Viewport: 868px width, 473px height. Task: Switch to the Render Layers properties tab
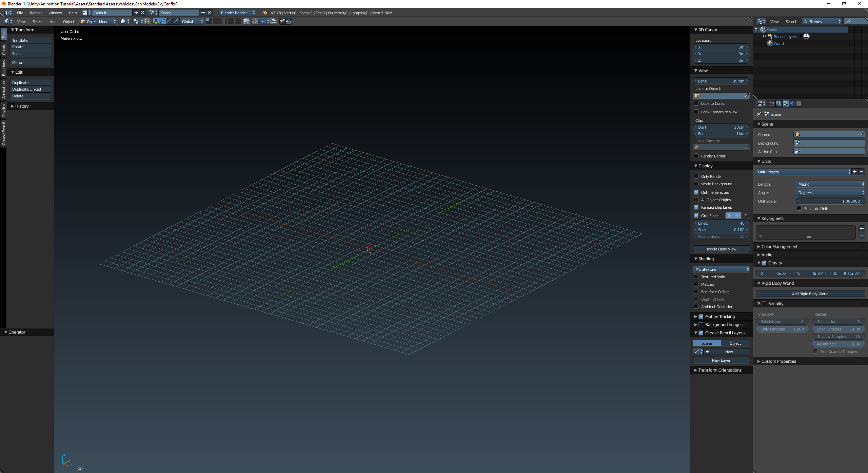click(x=779, y=103)
